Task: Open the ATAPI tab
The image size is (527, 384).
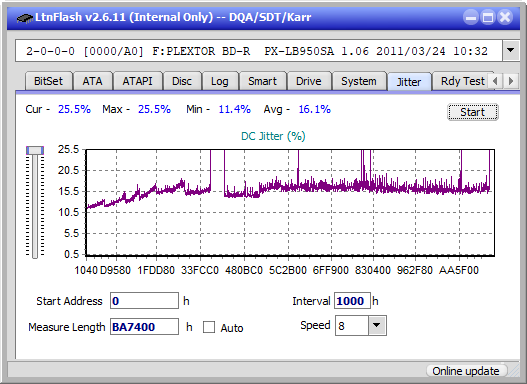Action: tap(137, 81)
